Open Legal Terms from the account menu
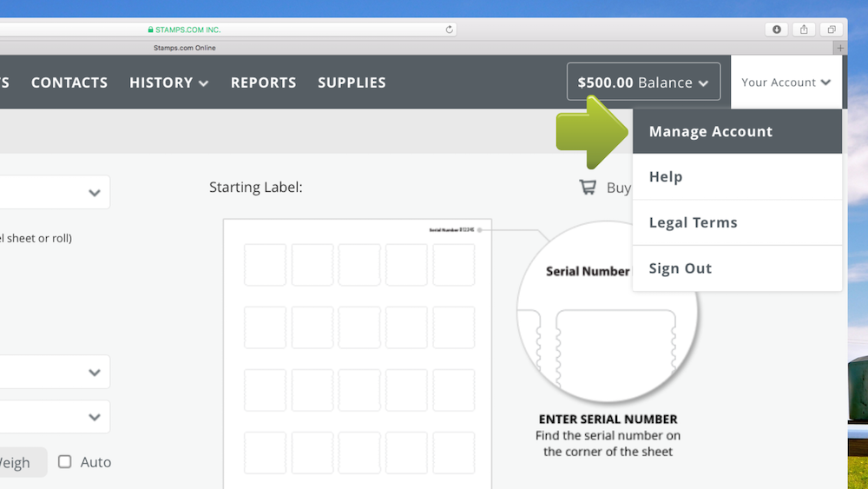The height and width of the screenshot is (489, 868). point(737,222)
